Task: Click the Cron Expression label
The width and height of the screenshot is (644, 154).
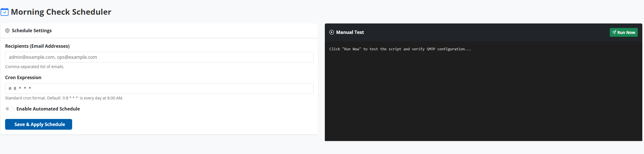Action: [23, 77]
